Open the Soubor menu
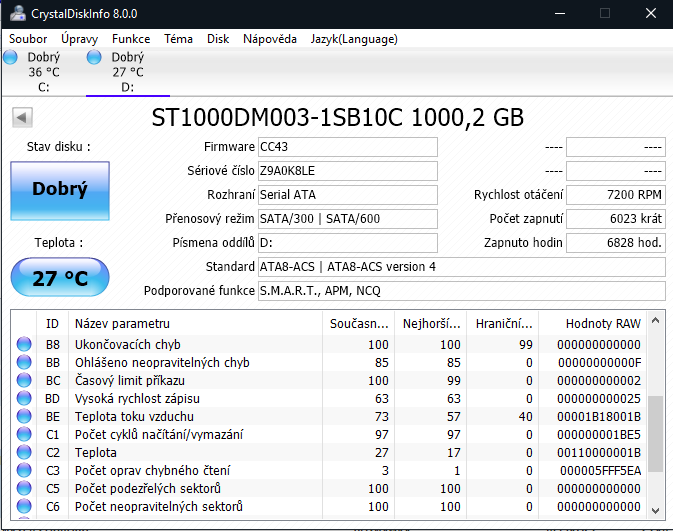 pos(28,39)
